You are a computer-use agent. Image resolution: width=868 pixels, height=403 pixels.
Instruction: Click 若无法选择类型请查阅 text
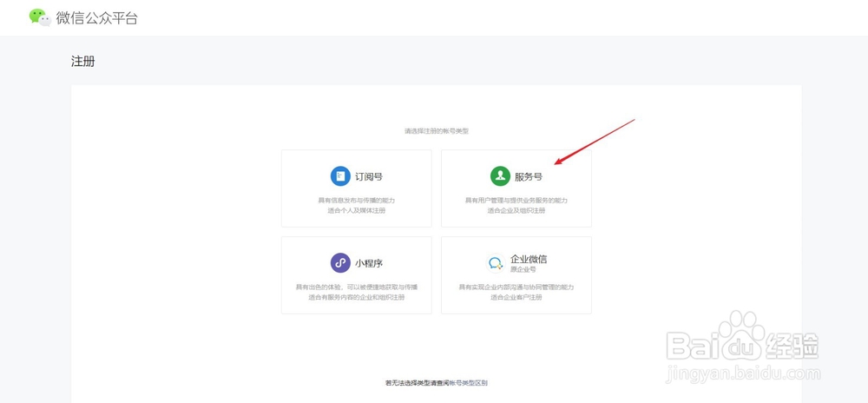[418, 382]
